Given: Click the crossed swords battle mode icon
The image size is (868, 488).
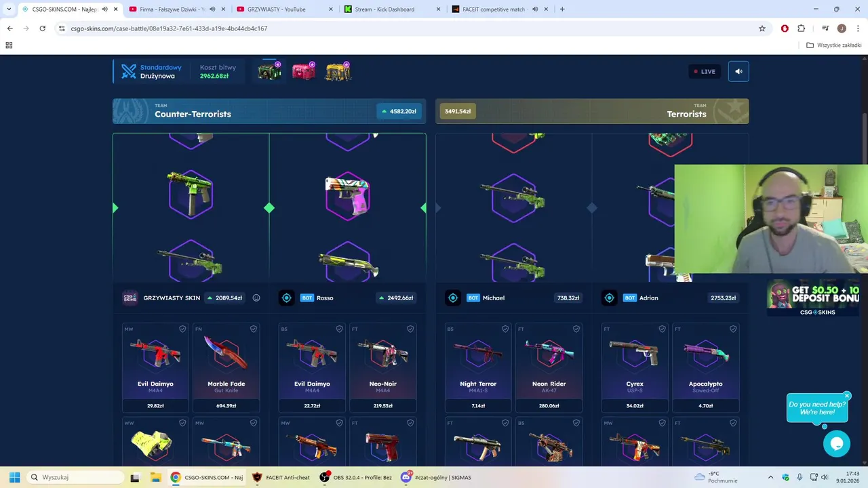Looking at the screenshot, I should click(x=128, y=72).
